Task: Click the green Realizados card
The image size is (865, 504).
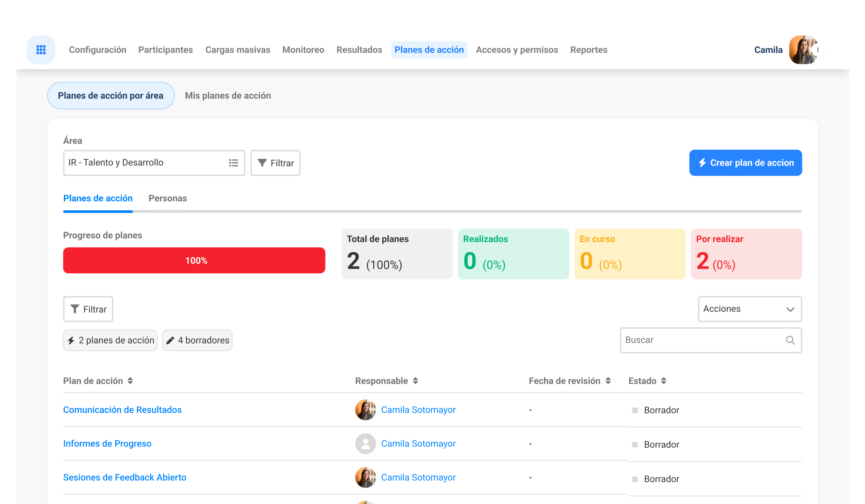Action: (513, 254)
